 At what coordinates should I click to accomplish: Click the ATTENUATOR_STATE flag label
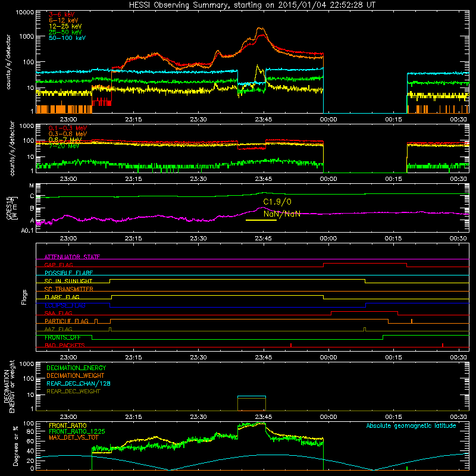coord(72,257)
